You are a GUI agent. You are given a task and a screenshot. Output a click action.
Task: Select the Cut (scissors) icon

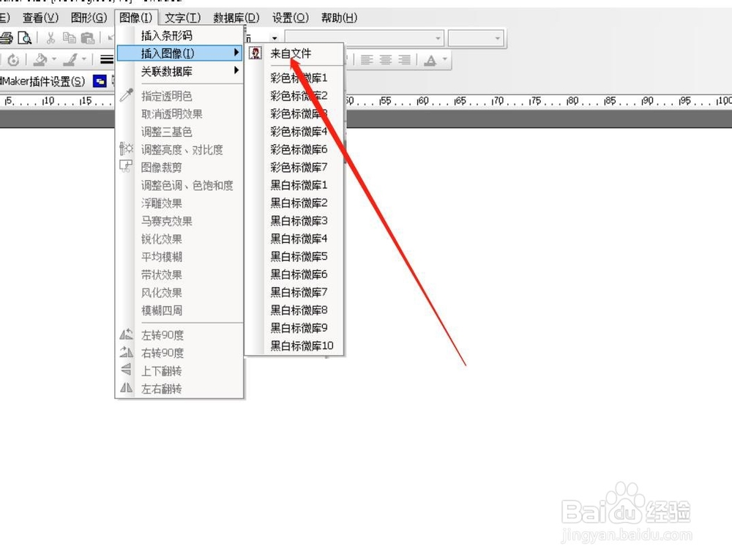click(x=51, y=38)
